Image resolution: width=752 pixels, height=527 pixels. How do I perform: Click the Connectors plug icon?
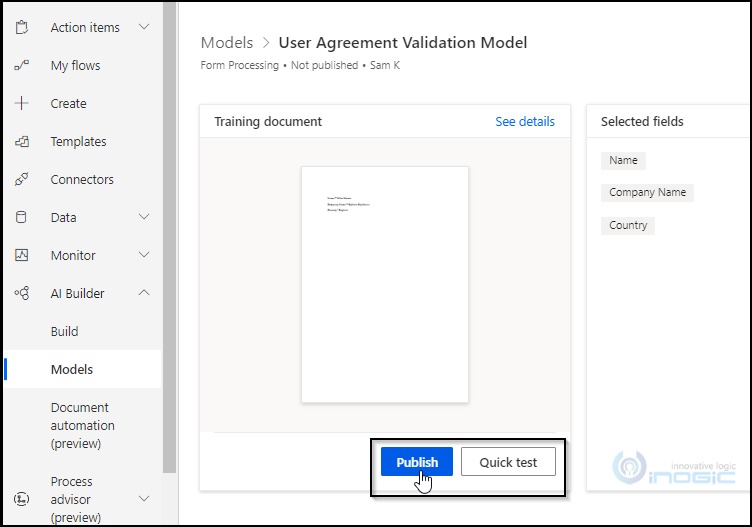22,179
